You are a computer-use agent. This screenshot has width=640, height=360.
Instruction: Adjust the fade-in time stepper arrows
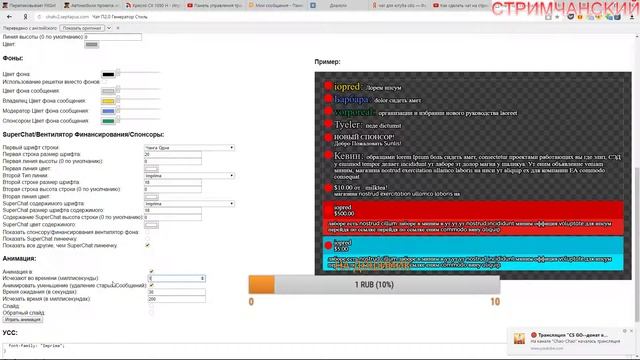(202, 278)
